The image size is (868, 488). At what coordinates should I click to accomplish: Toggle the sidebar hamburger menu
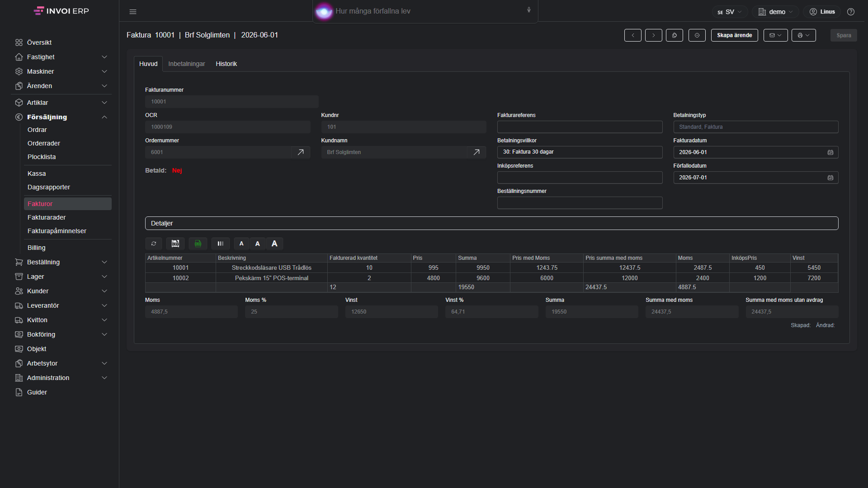pos(133,12)
